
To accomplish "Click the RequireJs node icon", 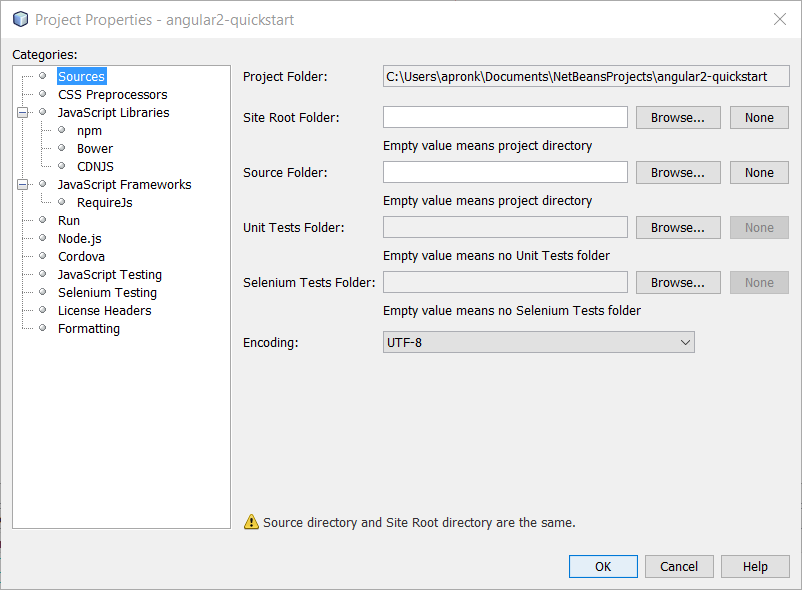I will (61, 202).
